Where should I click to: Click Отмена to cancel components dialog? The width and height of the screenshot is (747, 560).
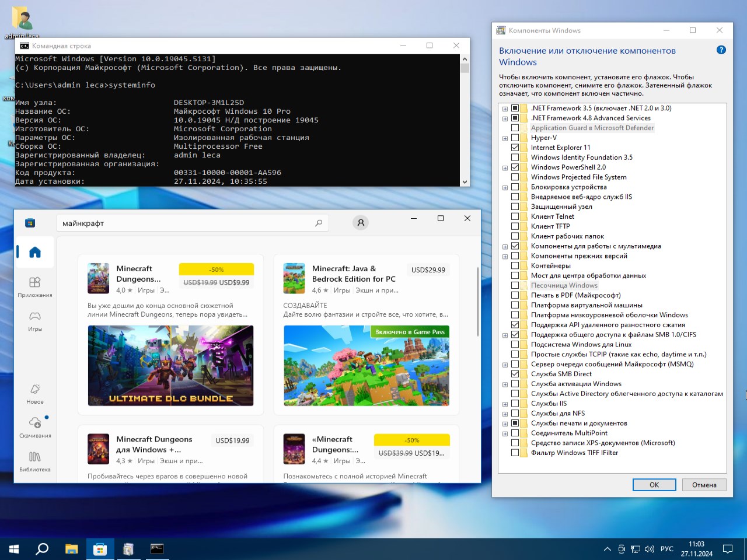(x=704, y=485)
